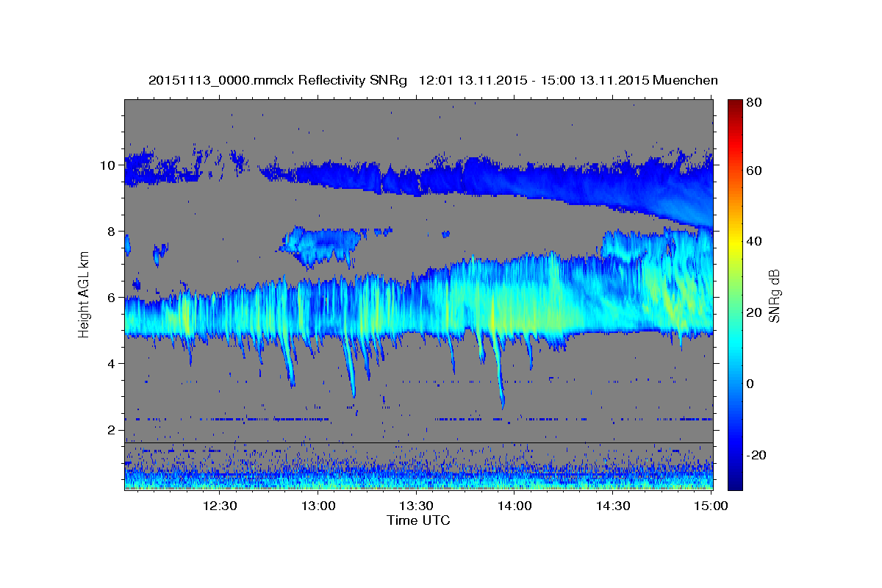Click the height tick label 4
This screenshot has width=882, height=588.
point(113,364)
